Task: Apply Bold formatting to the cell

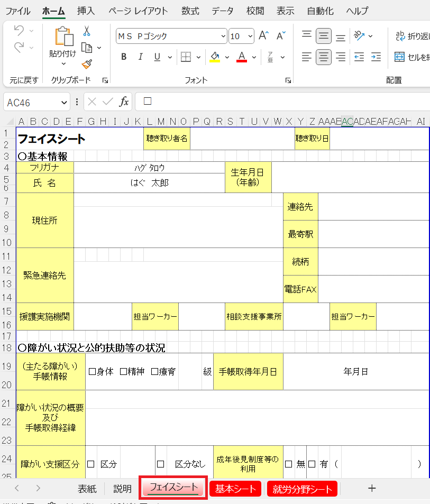Action: click(x=124, y=57)
